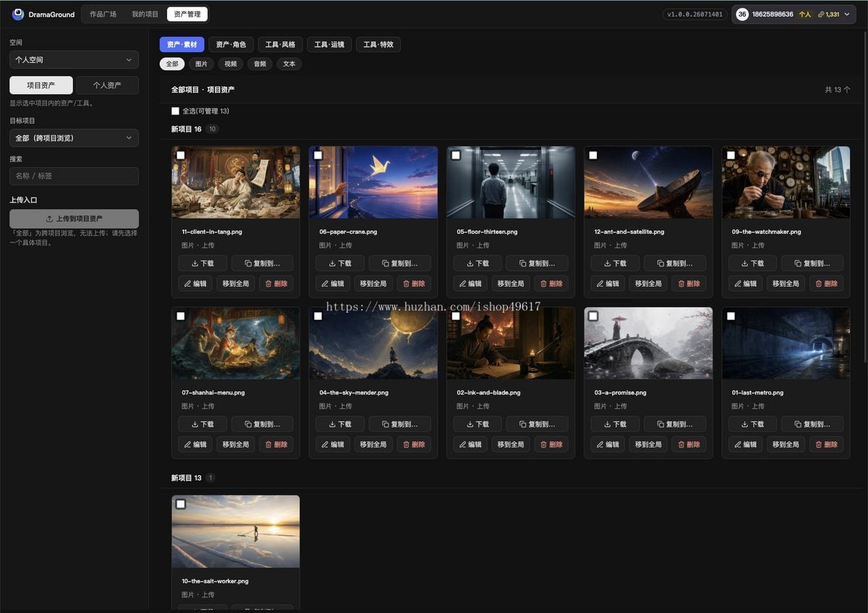Toggle the 全选(可管理 13) checkbox

[175, 111]
